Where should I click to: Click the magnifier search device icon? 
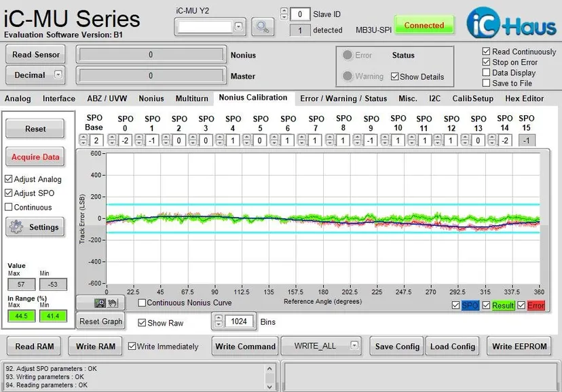[x=263, y=27]
